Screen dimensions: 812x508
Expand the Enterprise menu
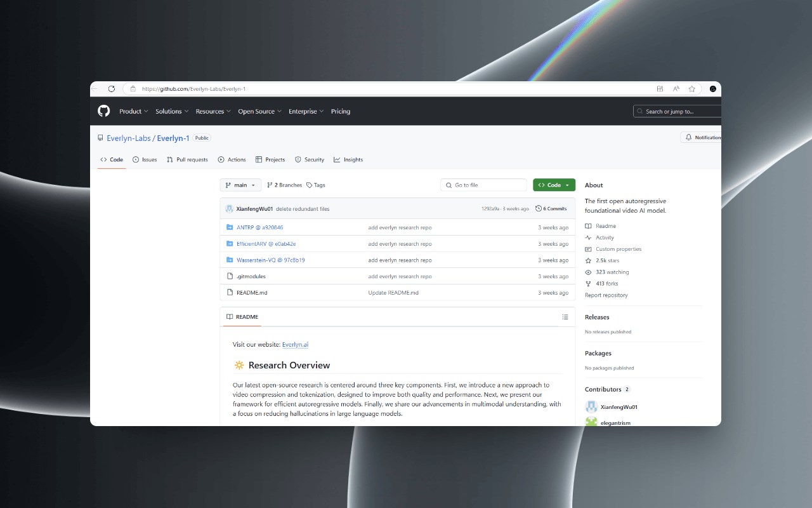click(x=306, y=111)
